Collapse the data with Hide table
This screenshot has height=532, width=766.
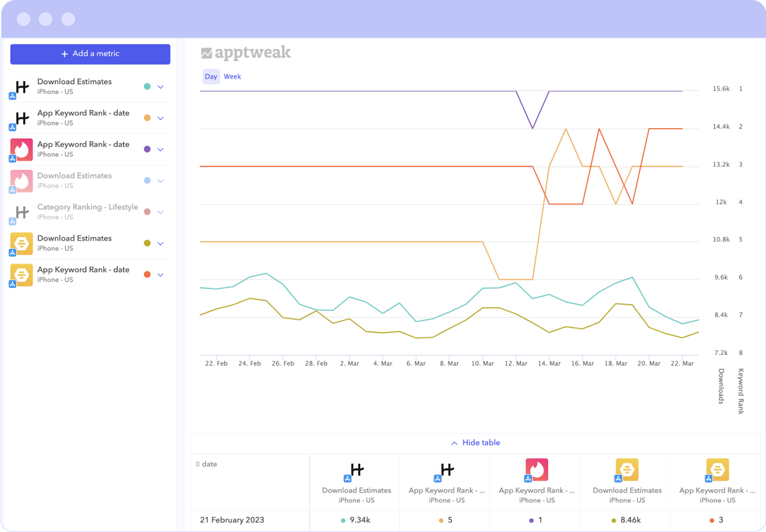coord(476,443)
